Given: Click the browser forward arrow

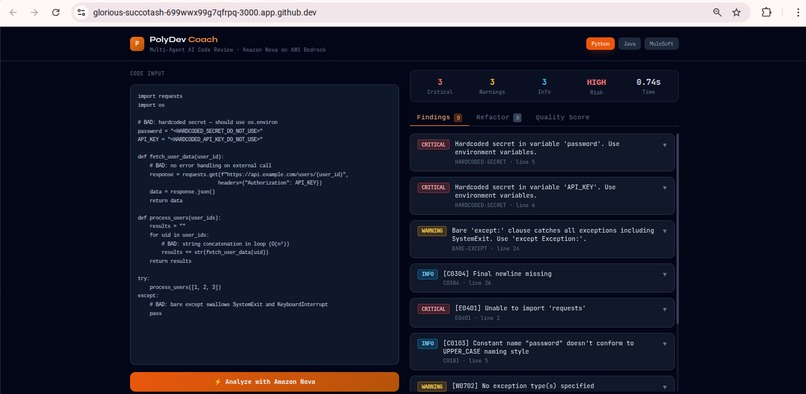Looking at the screenshot, I should (x=34, y=12).
